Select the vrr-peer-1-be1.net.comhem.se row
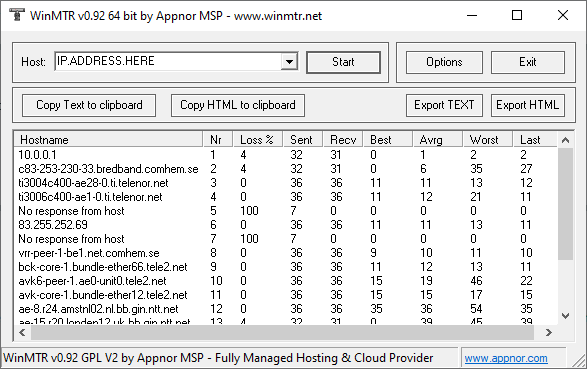The height and width of the screenshot is (369, 587). [286, 253]
